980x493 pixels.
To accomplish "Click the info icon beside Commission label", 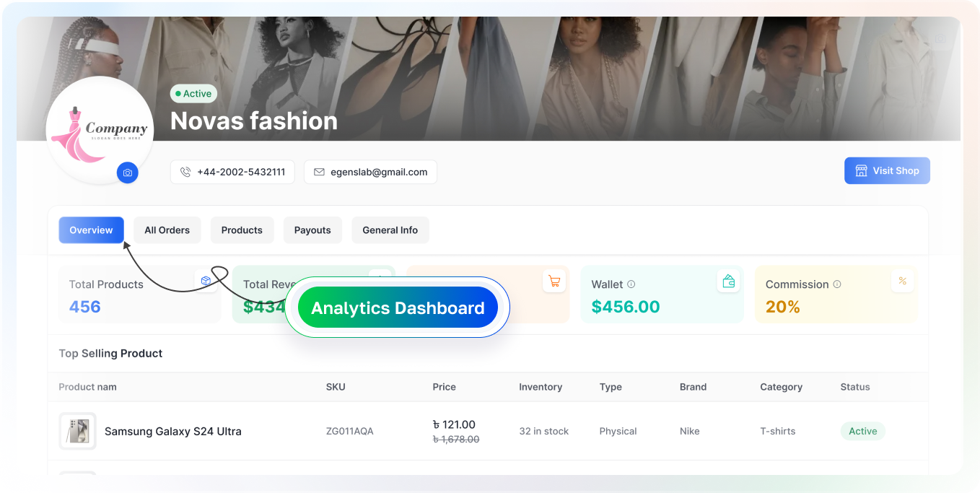I will point(837,284).
